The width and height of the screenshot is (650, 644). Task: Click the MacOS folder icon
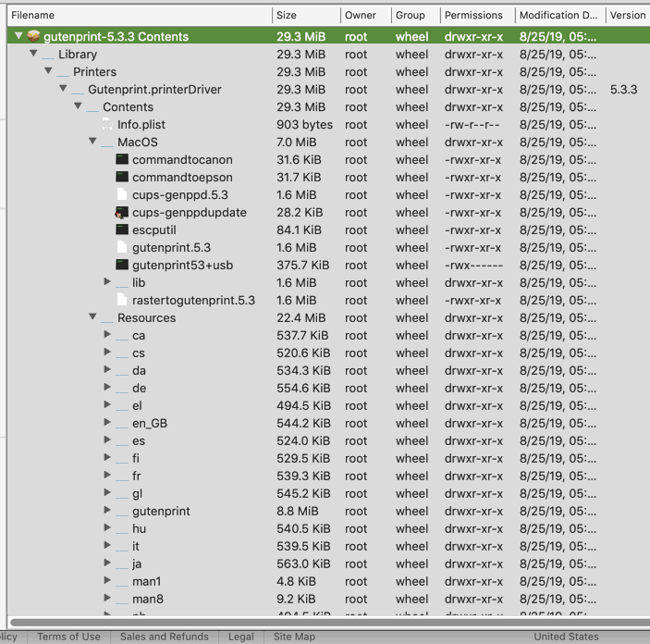[107, 144]
